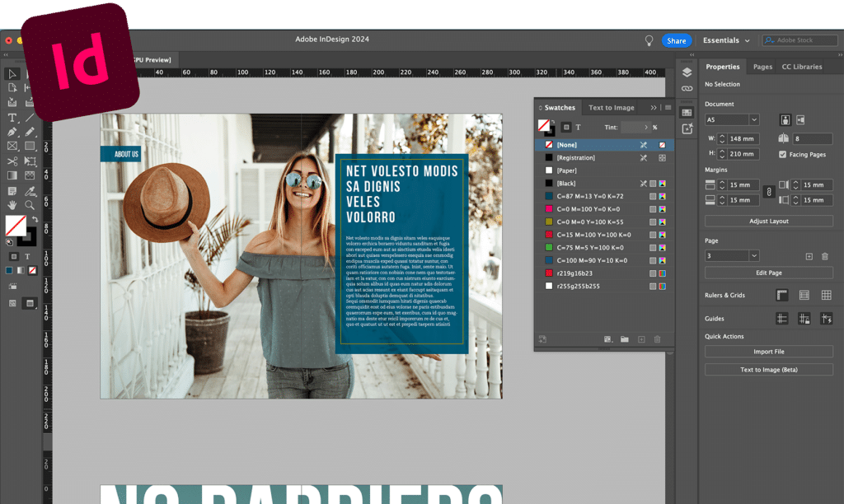
Task: Select the Rectangle tool
Action: (30, 147)
